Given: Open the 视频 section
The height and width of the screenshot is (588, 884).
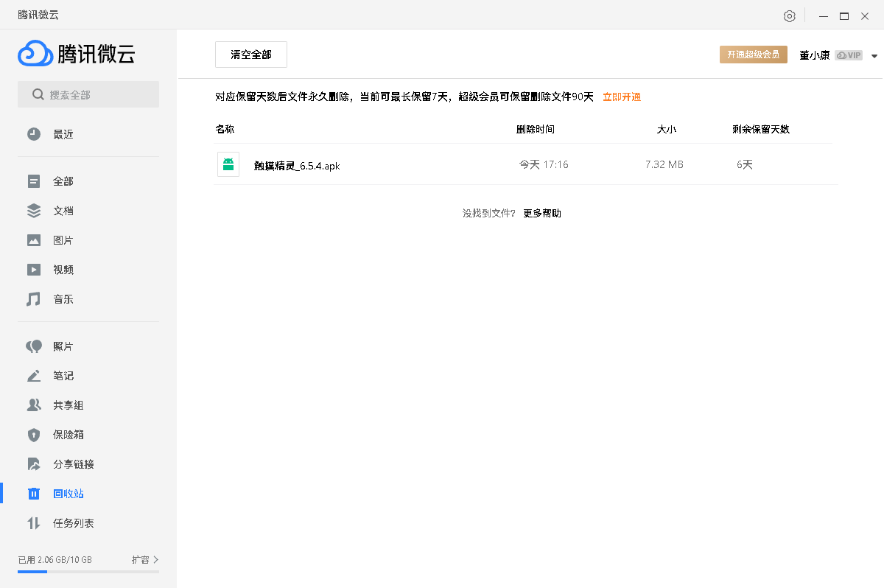Looking at the screenshot, I should click(x=63, y=269).
